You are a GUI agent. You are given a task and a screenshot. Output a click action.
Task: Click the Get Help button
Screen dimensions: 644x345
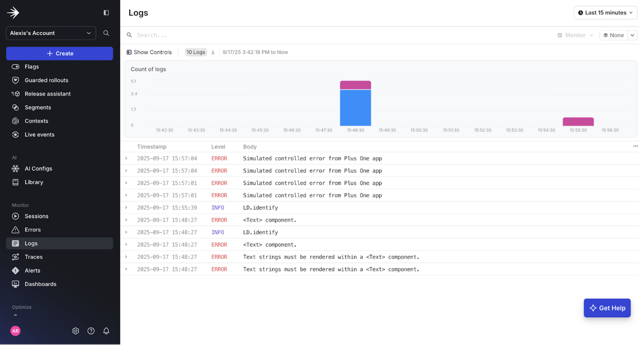click(607, 308)
